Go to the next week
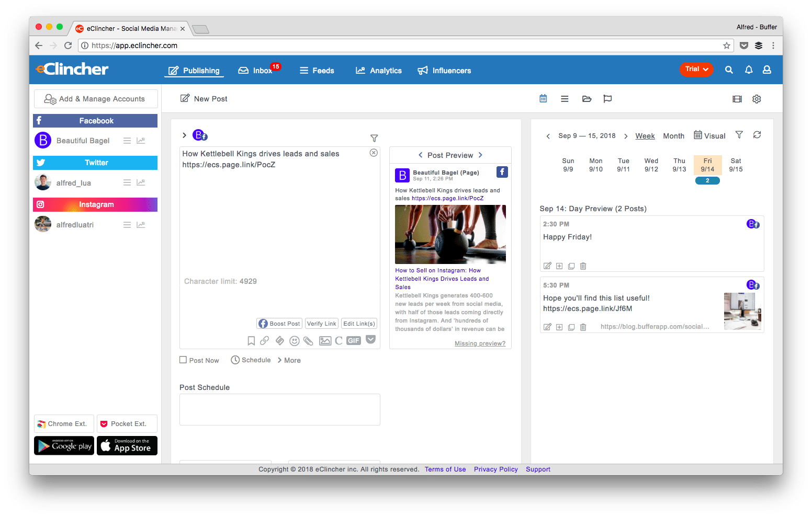This screenshot has width=812, height=517. point(626,136)
